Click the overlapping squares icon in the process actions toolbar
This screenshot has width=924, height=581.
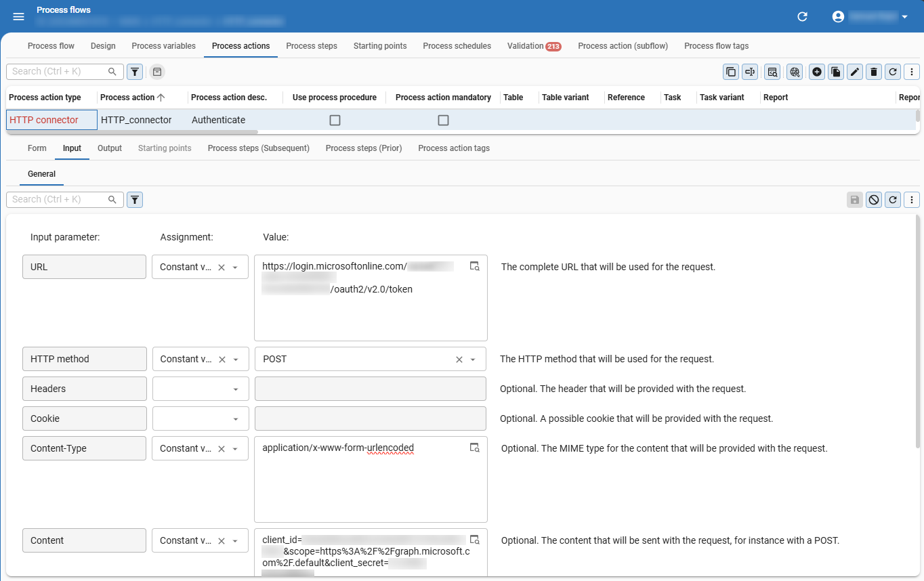(731, 72)
